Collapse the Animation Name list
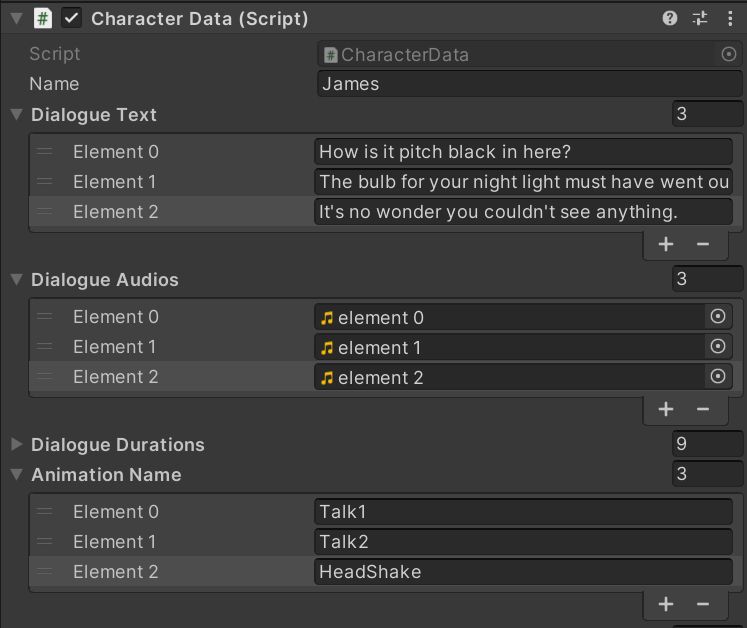The image size is (747, 628). [16, 474]
